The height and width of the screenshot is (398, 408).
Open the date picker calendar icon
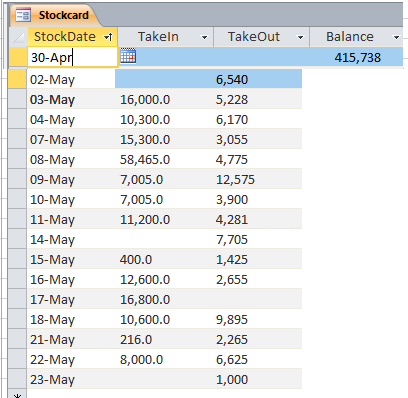128,57
